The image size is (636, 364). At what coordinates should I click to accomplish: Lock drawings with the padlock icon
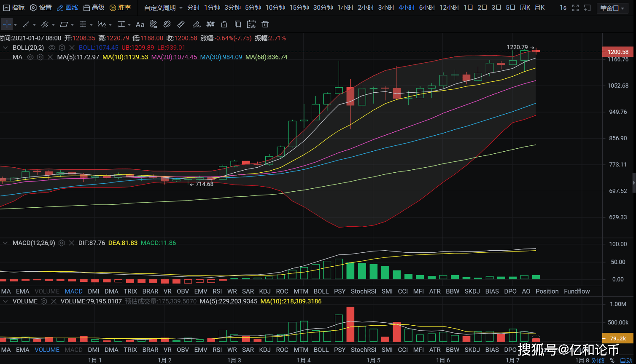224,24
